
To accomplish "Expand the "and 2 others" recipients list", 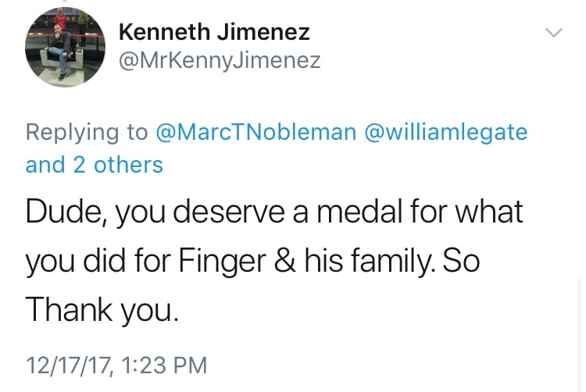I will [x=94, y=165].
